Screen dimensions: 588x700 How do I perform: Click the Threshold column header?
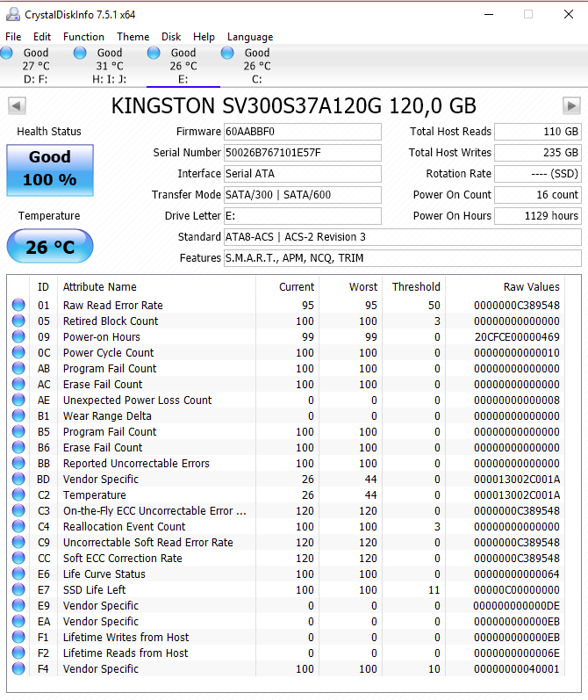coord(414,286)
